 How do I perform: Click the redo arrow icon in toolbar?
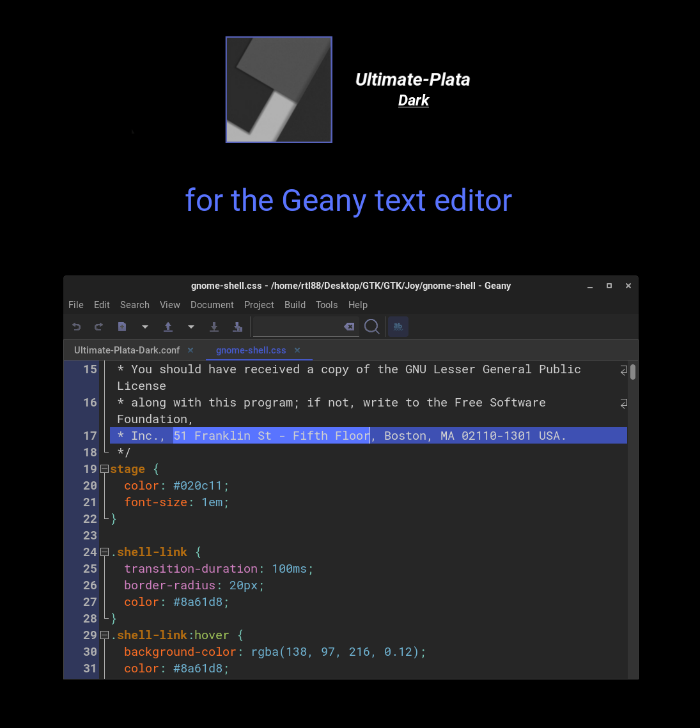(98, 327)
